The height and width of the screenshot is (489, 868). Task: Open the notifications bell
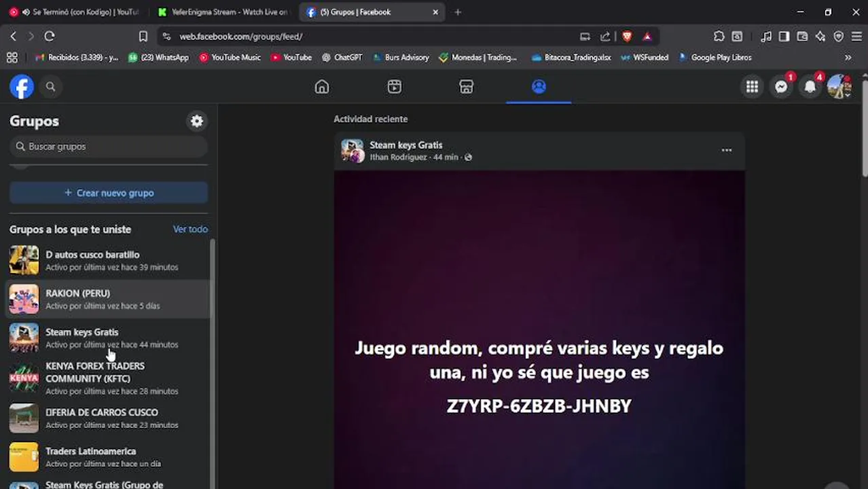click(810, 87)
